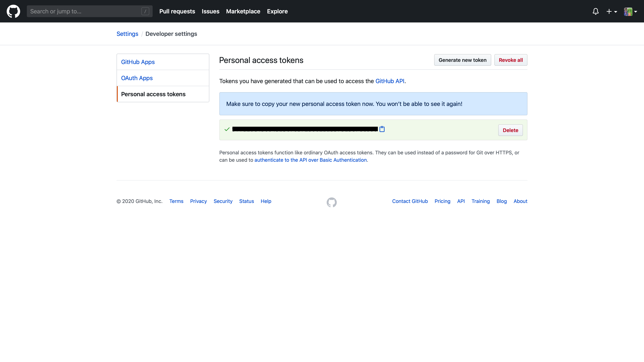Select GitHub Apps in sidebar
This screenshot has width=644, height=362.
tap(163, 62)
